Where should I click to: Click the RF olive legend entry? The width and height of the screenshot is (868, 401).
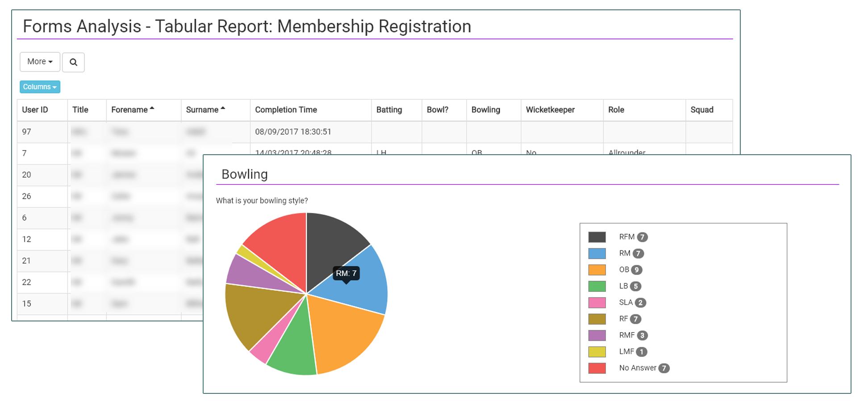[623, 319]
